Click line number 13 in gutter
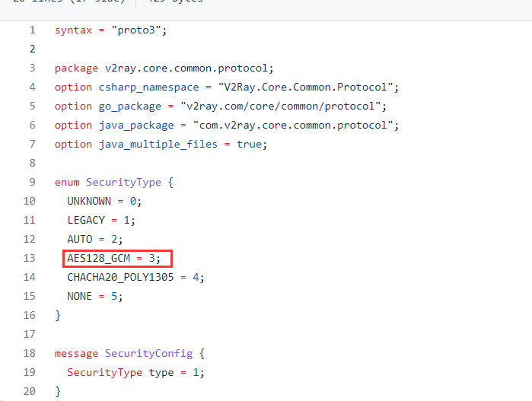532x401 pixels. (29, 258)
